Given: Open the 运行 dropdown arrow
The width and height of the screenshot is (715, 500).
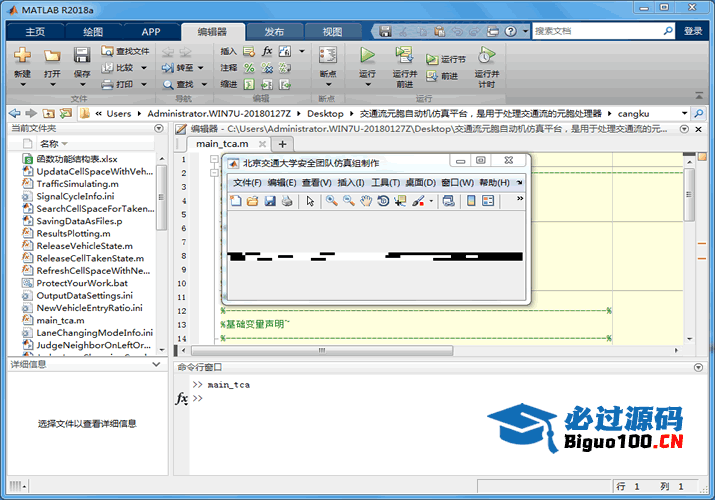Looking at the screenshot, I should (368, 85).
